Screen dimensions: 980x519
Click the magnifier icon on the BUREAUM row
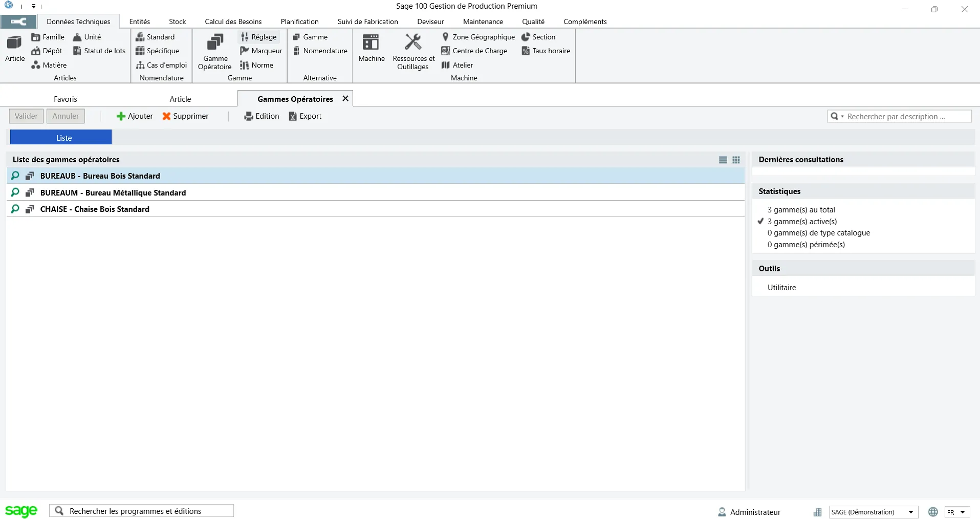15,192
